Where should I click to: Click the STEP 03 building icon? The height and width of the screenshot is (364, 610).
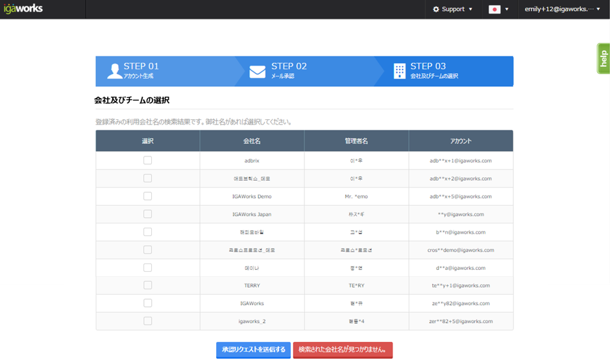(x=400, y=71)
